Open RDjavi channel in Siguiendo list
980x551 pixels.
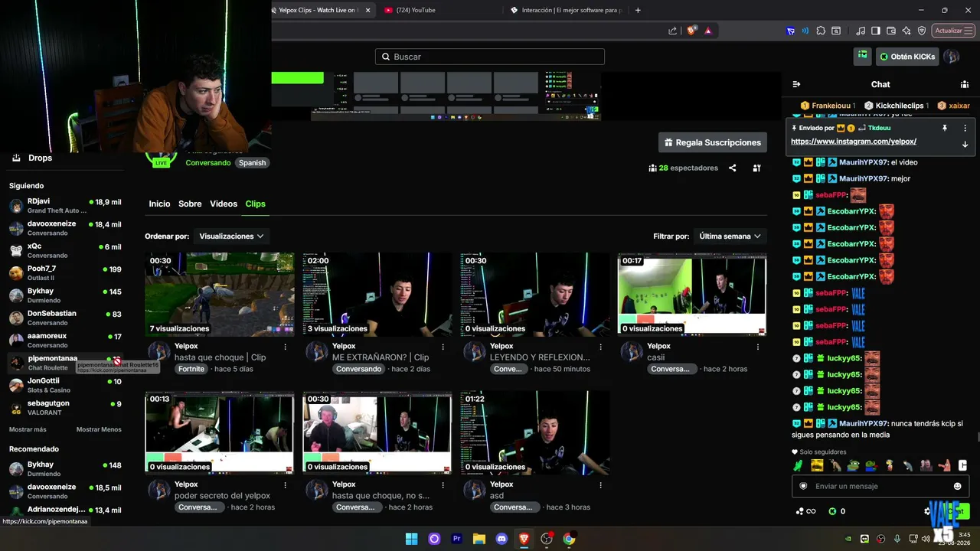65,205
